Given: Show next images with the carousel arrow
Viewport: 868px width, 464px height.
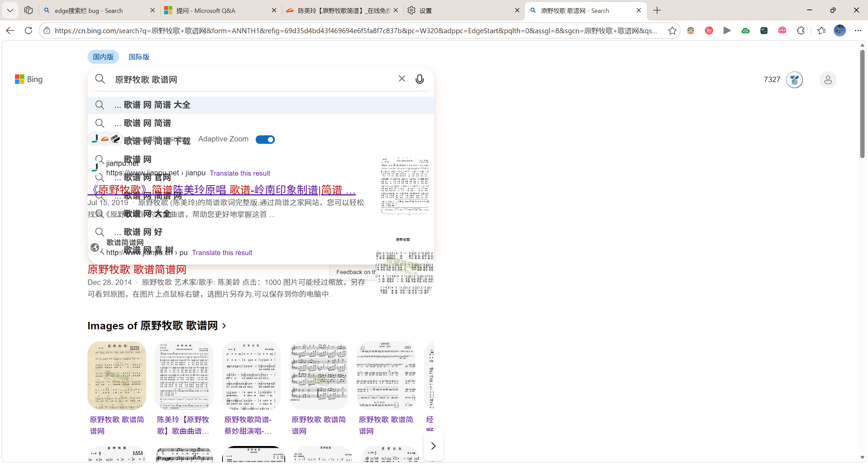Looking at the screenshot, I should pos(433,446).
